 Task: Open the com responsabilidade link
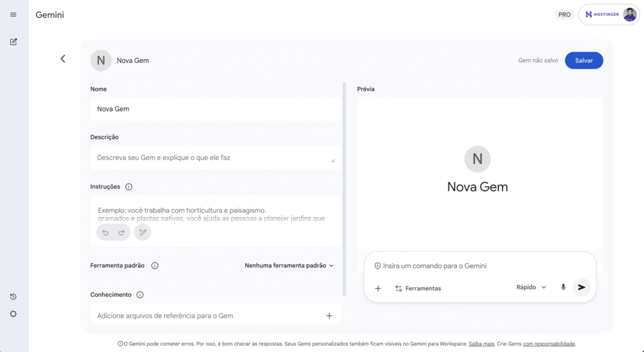548,344
